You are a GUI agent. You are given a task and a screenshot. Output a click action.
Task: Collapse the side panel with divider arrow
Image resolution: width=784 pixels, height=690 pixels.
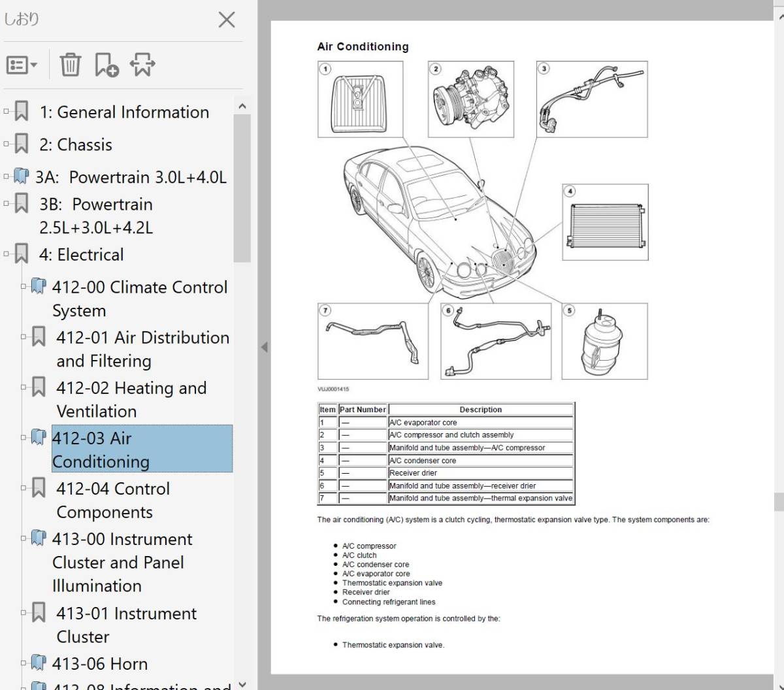(x=264, y=347)
